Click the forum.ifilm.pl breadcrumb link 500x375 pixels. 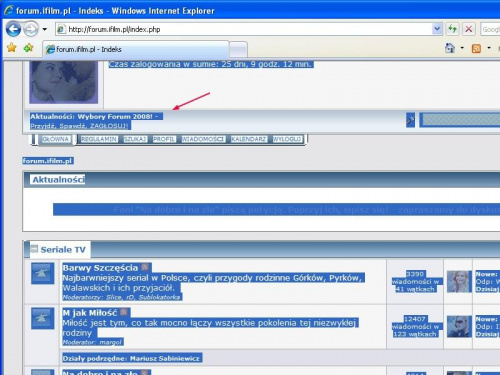pos(48,161)
